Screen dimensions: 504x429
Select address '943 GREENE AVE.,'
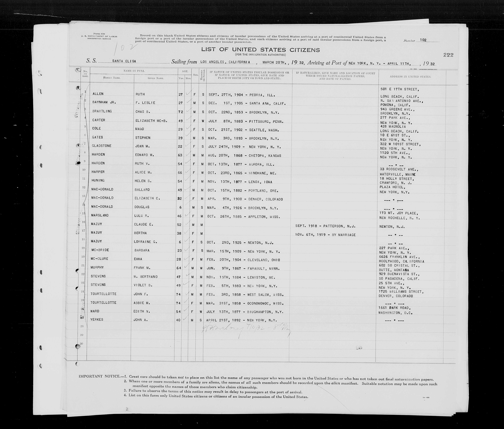point(398,109)
